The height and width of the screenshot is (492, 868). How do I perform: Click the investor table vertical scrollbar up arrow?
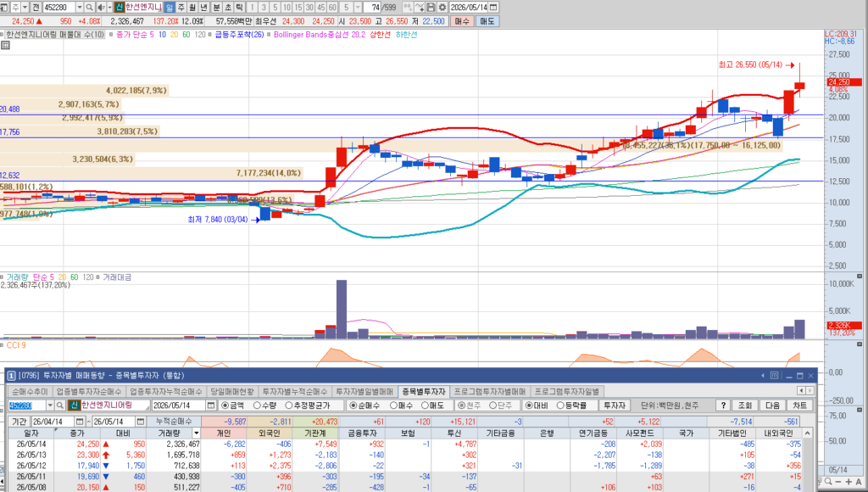tap(807, 433)
